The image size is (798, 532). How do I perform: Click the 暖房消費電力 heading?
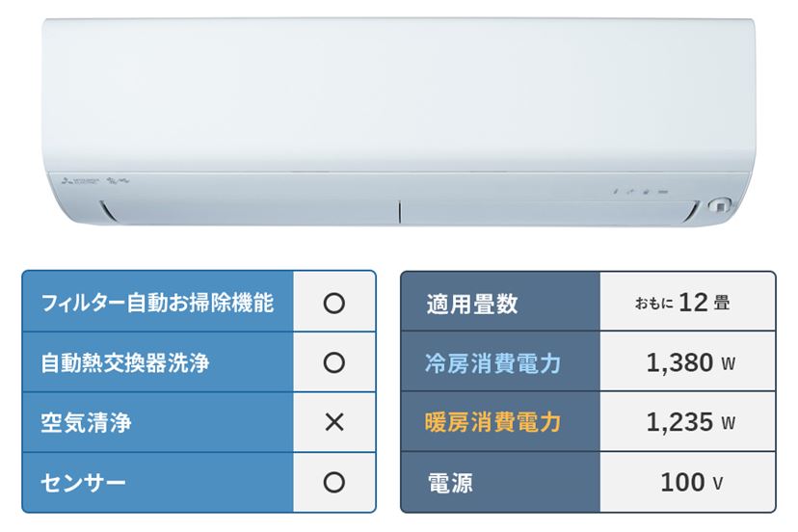492,422
